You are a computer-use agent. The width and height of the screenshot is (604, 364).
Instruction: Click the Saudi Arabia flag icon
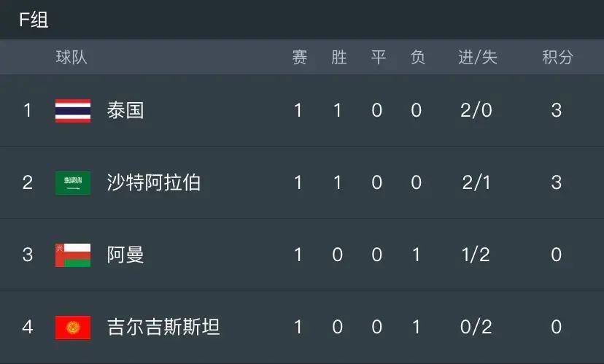click(x=73, y=182)
